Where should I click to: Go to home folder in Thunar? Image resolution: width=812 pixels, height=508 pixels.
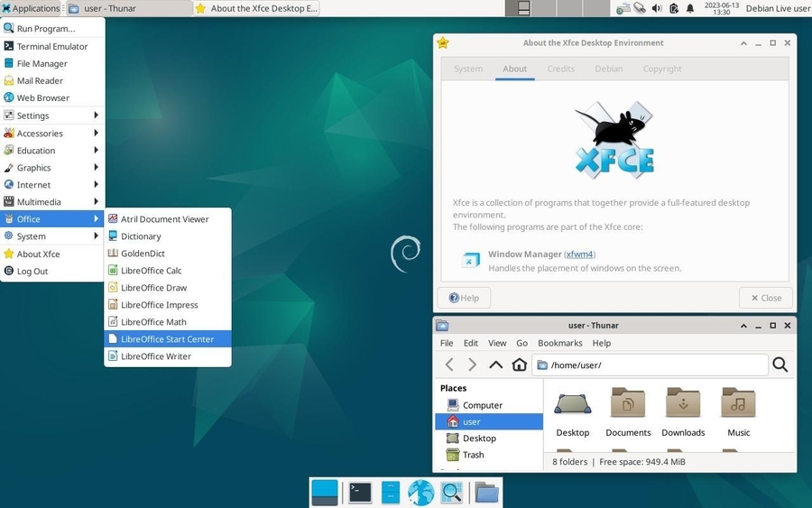tap(519, 365)
